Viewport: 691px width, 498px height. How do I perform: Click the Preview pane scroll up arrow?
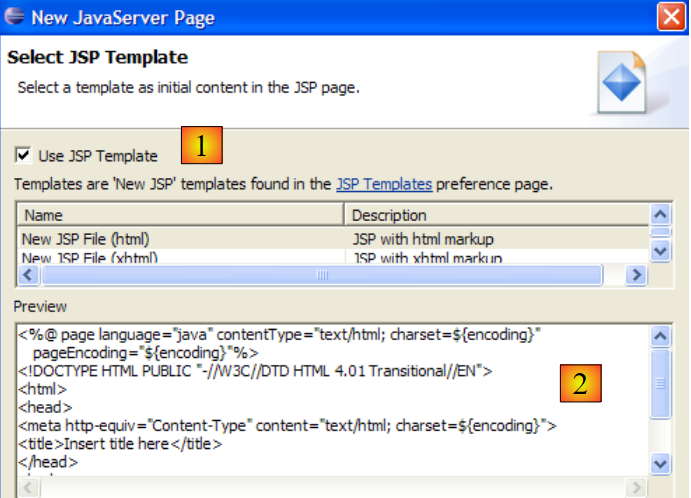click(660, 333)
